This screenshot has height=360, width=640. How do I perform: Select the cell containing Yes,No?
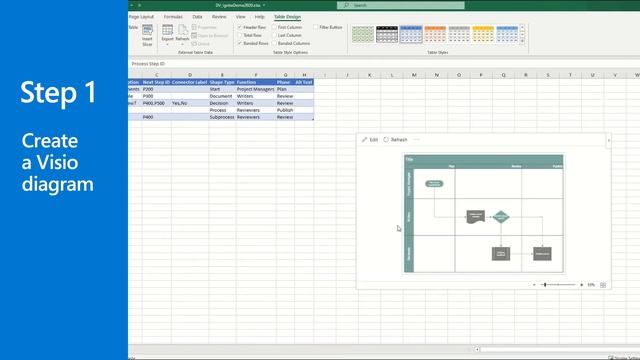[x=190, y=103]
